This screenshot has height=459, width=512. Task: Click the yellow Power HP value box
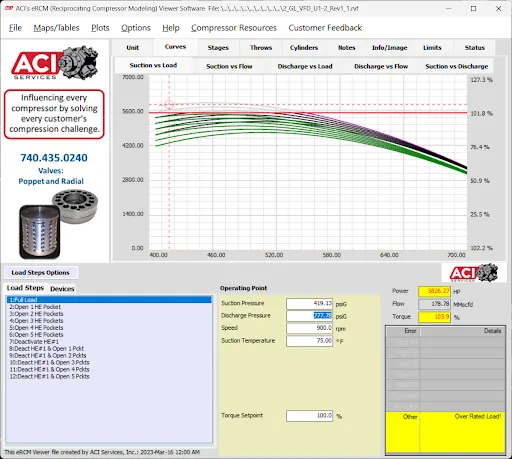[x=434, y=291]
